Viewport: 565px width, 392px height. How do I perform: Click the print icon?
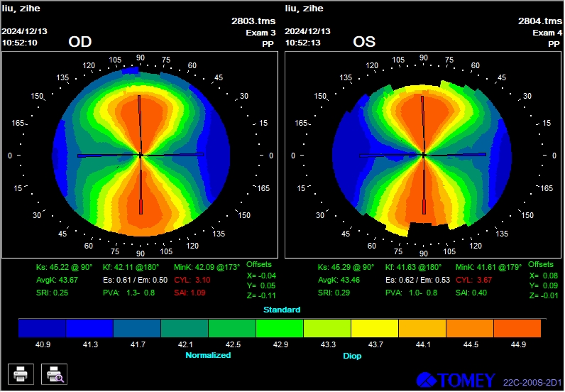20,373
